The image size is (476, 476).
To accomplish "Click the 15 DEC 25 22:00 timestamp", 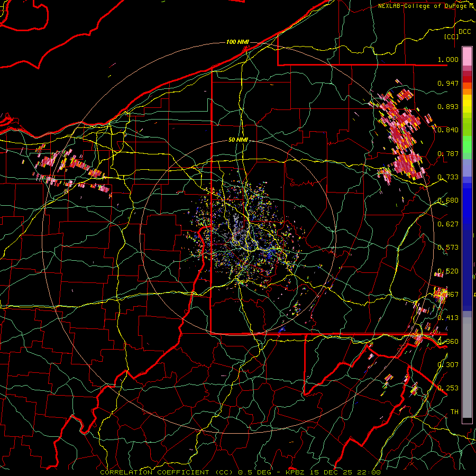I will point(346,472).
